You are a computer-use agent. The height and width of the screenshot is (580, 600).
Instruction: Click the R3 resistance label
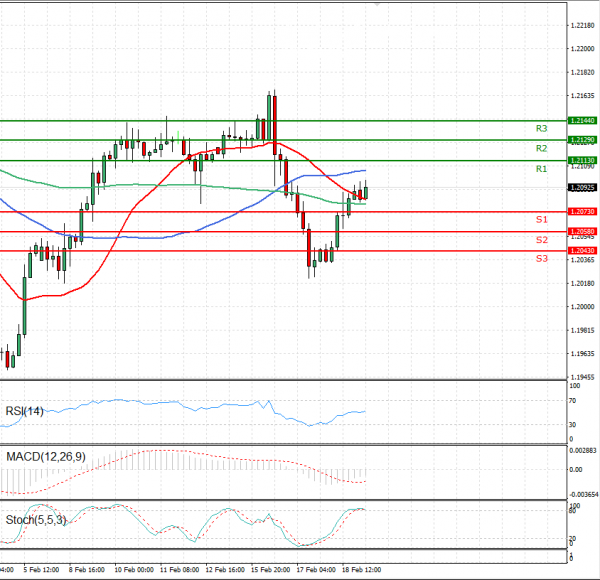(x=541, y=129)
